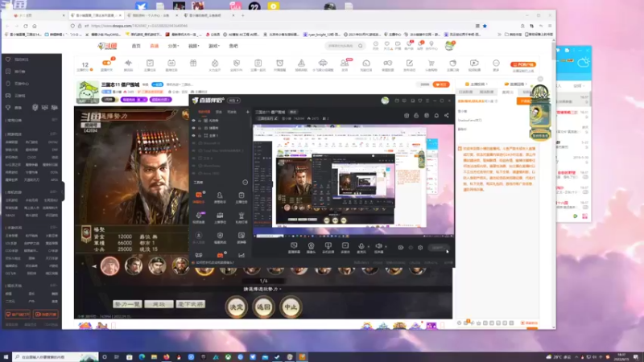
Task: Open the notification bell in the streaming app
Action: click(436, 116)
